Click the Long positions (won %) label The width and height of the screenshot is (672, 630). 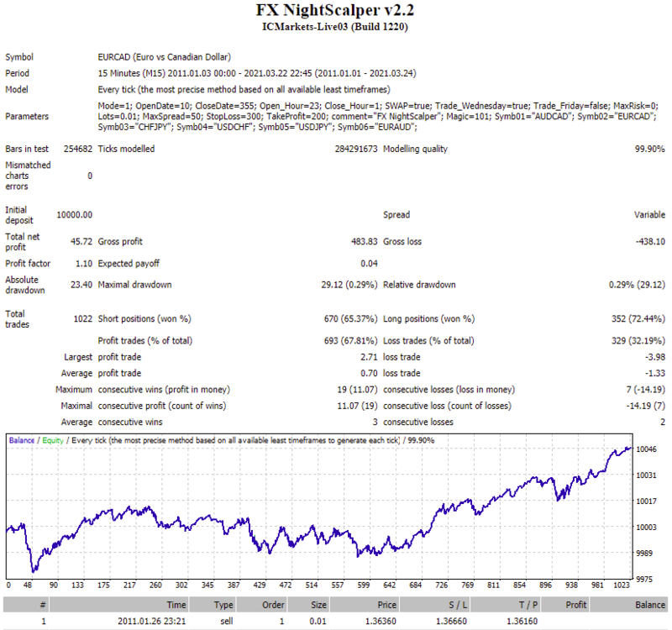click(x=429, y=319)
